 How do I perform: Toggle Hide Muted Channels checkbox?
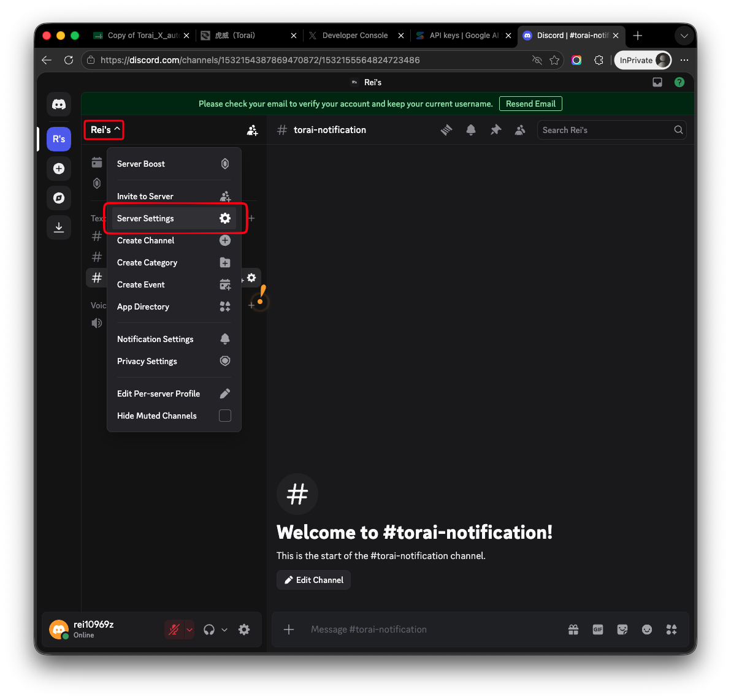click(224, 416)
